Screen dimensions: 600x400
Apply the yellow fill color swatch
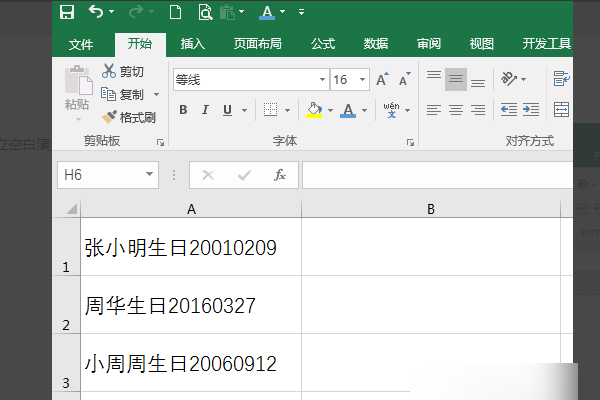[x=313, y=110]
